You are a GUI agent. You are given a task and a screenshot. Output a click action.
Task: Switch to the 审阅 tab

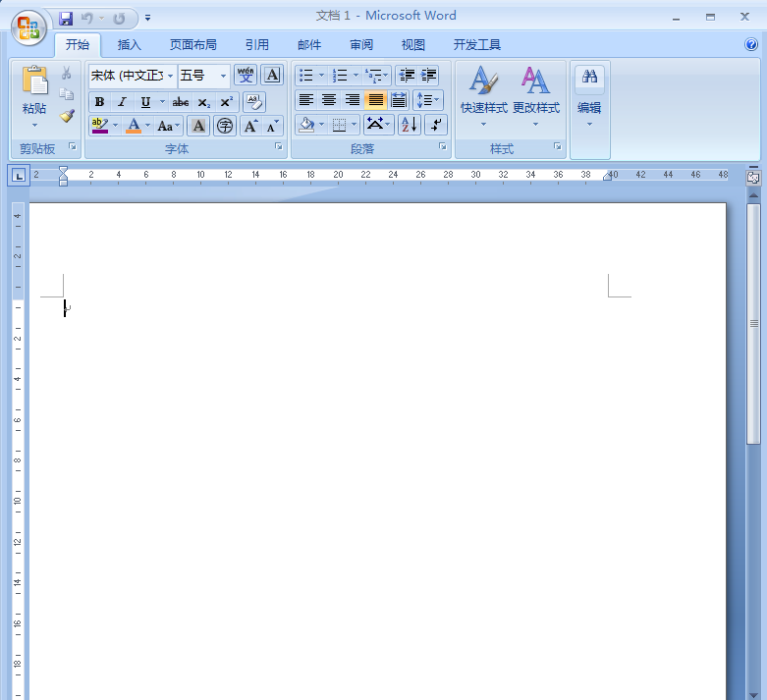[361, 45]
